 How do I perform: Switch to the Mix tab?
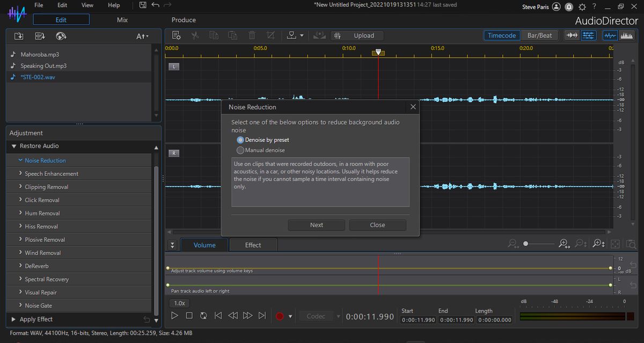point(122,20)
